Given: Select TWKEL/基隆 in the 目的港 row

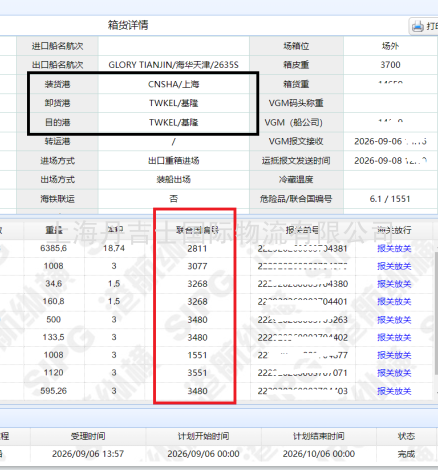Looking at the screenshot, I should pos(174,123).
